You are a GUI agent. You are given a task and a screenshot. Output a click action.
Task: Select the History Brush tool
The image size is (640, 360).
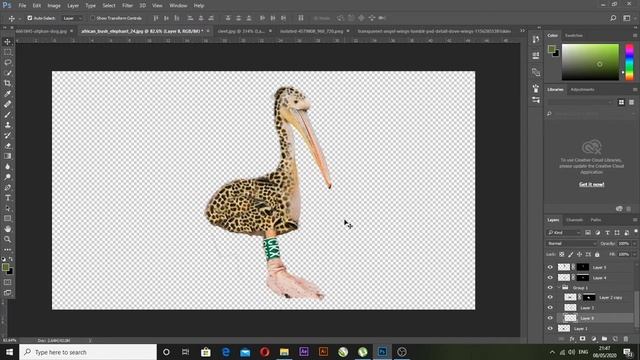pos(7,136)
